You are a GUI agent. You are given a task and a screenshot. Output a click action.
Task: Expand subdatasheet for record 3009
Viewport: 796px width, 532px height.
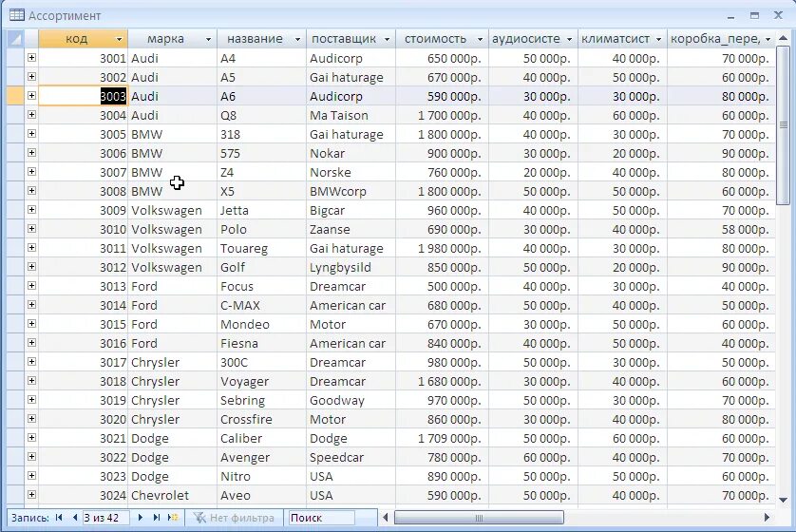click(x=31, y=210)
